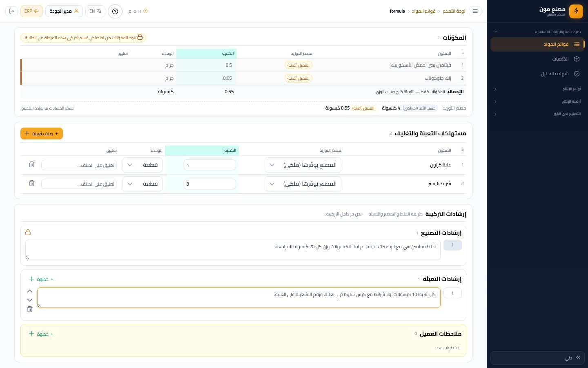This screenshot has height=368, width=588.
Task: Click the manufacturing instructions text area
Action: coord(233,250)
